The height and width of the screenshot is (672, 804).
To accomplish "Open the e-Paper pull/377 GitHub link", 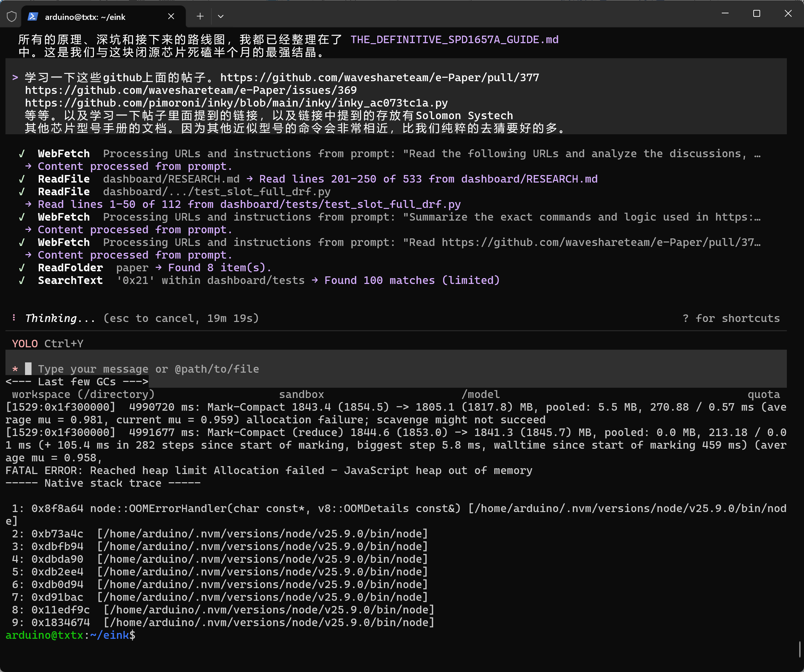I will pos(379,77).
